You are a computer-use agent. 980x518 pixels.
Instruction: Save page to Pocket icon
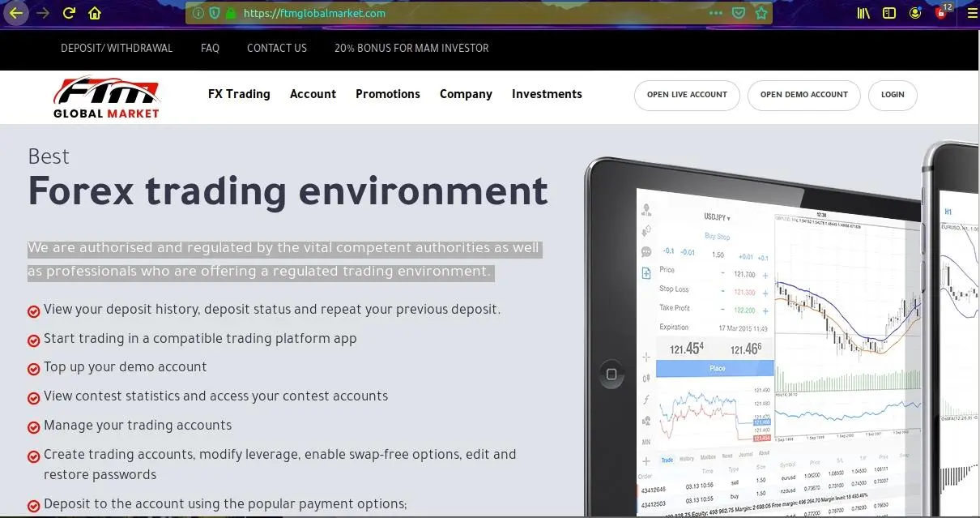pos(738,13)
